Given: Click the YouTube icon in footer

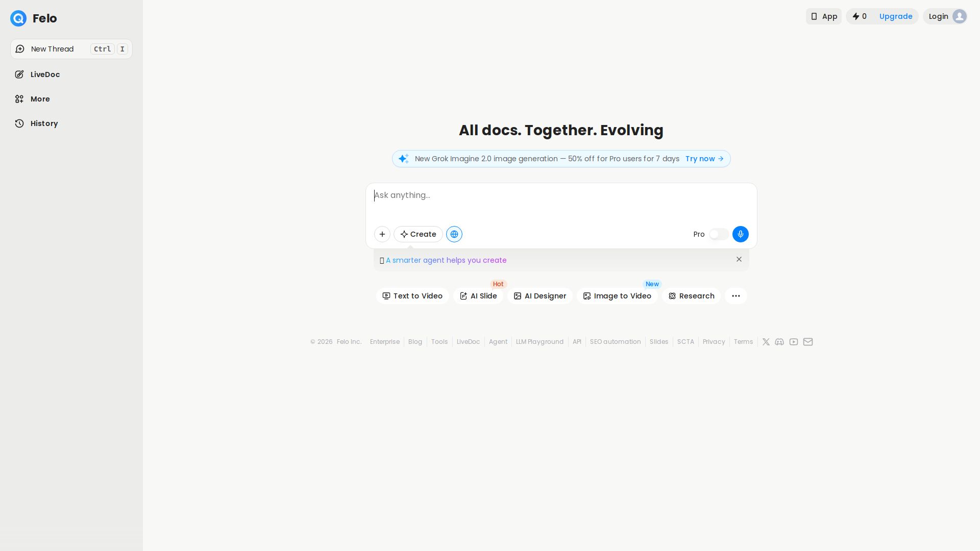Looking at the screenshot, I should (x=794, y=342).
